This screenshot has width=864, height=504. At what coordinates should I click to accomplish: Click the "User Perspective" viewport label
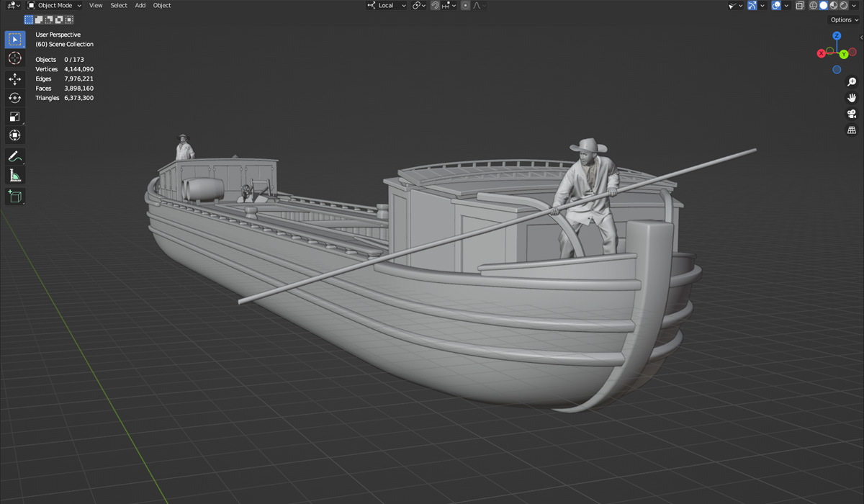point(58,35)
